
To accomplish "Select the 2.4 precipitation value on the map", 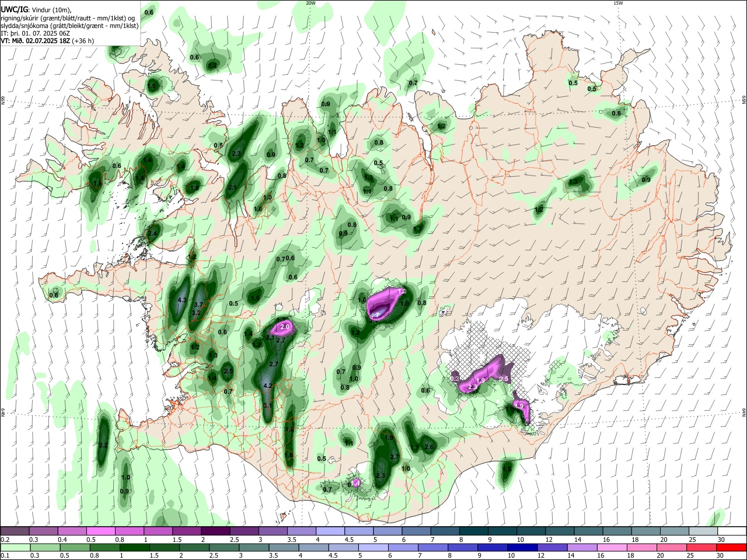I will (x=152, y=233).
